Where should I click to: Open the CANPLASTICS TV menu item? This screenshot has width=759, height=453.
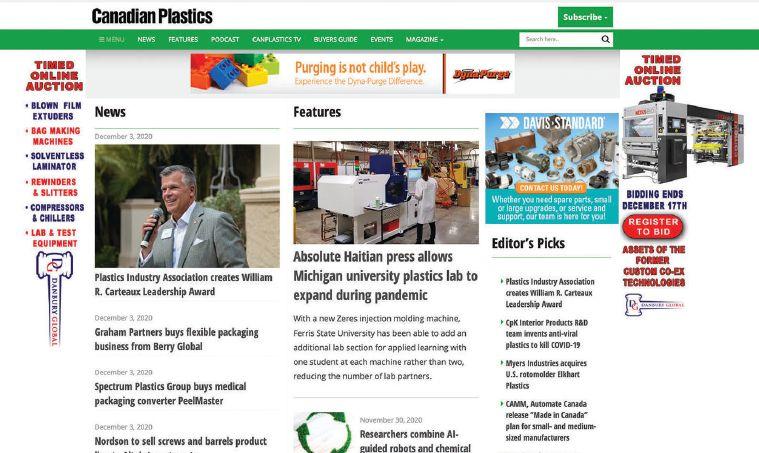click(x=276, y=39)
